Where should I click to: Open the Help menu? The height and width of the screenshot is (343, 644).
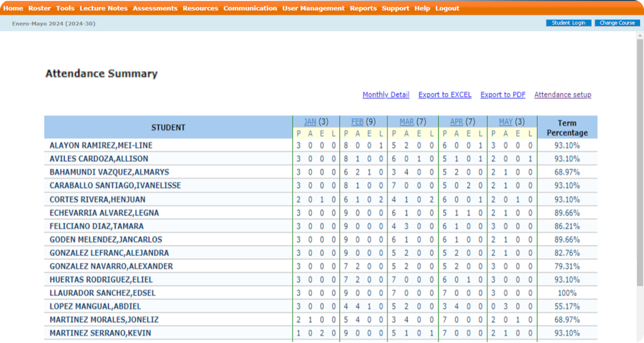click(422, 8)
